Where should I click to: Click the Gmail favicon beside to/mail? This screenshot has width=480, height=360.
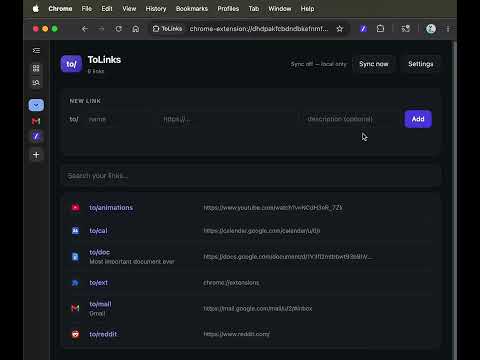tap(76, 308)
